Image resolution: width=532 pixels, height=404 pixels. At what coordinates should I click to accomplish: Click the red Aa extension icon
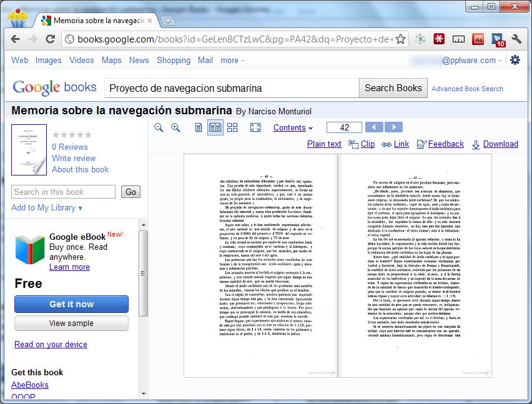tap(478, 39)
